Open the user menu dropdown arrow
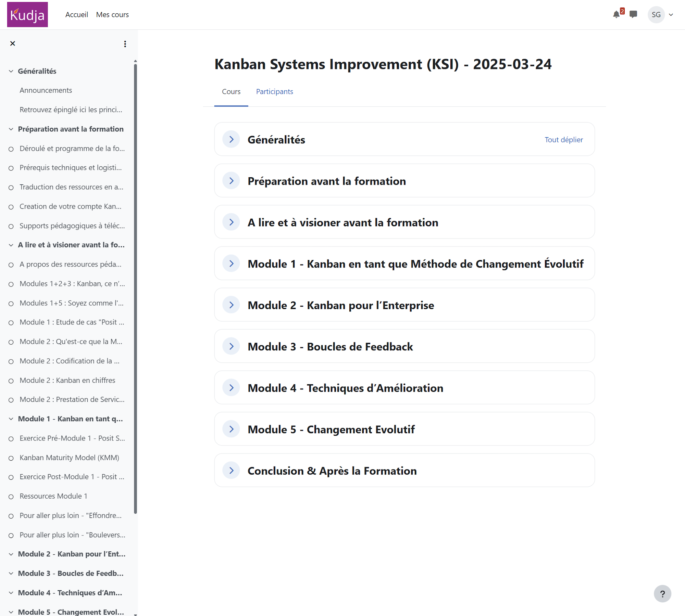Screen dimensions: 685x616 click(x=671, y=15)
